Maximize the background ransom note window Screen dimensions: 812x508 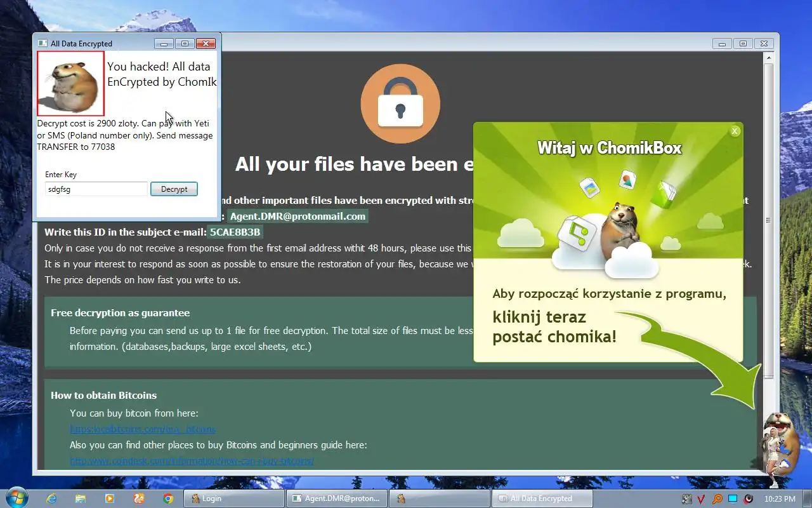click(743, 43)
